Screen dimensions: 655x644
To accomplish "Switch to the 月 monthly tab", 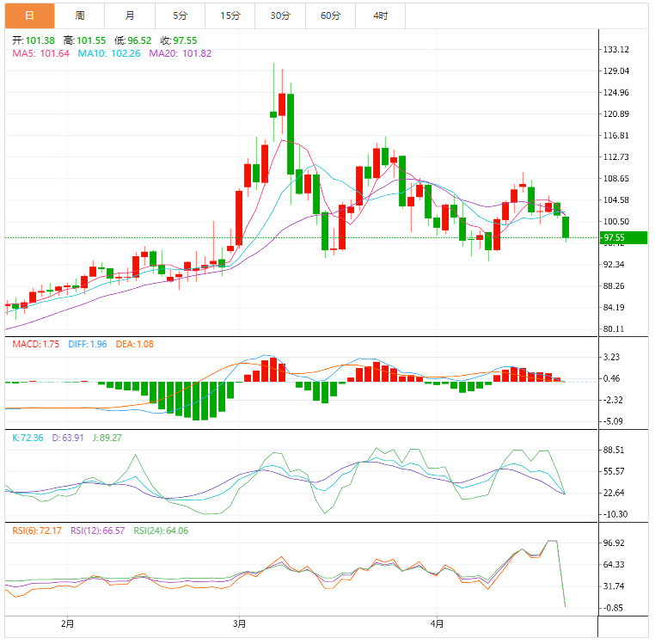I will (130, 15).
